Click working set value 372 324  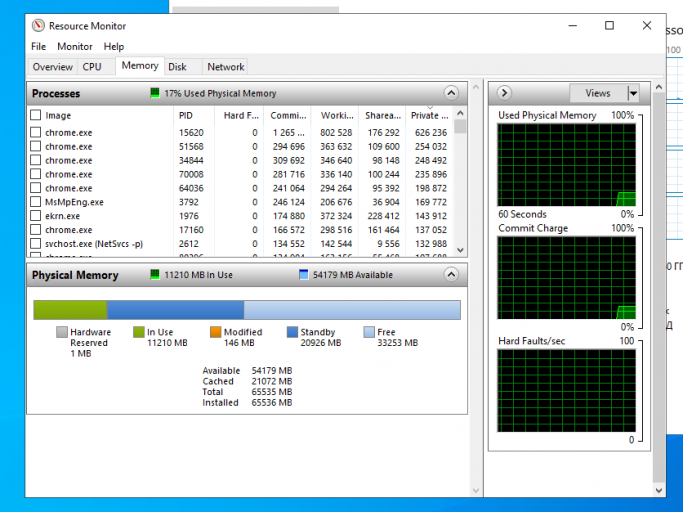pos(336,216)
